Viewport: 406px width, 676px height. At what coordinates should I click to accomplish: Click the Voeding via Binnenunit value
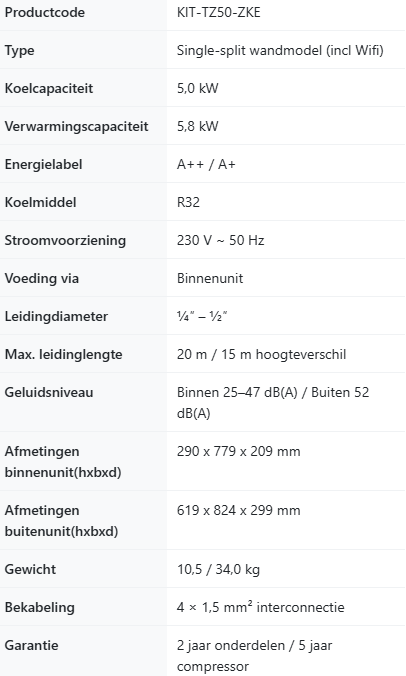[210, 278]
